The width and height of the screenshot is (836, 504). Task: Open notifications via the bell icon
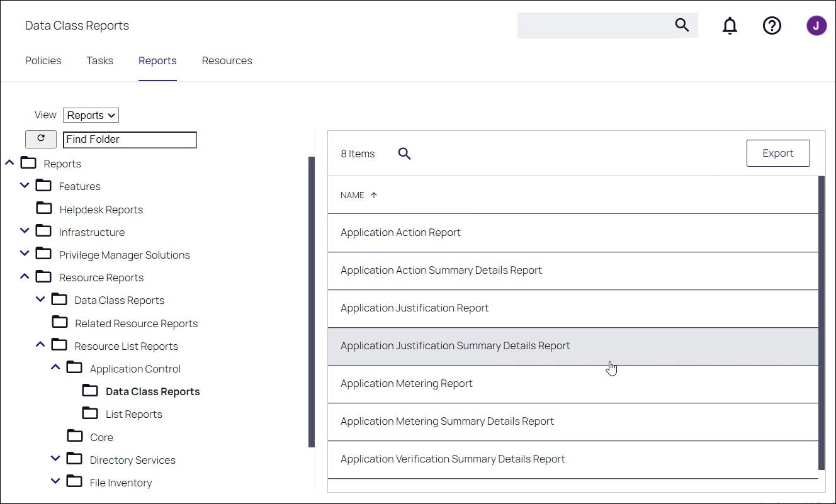click(x=730, y=26)
